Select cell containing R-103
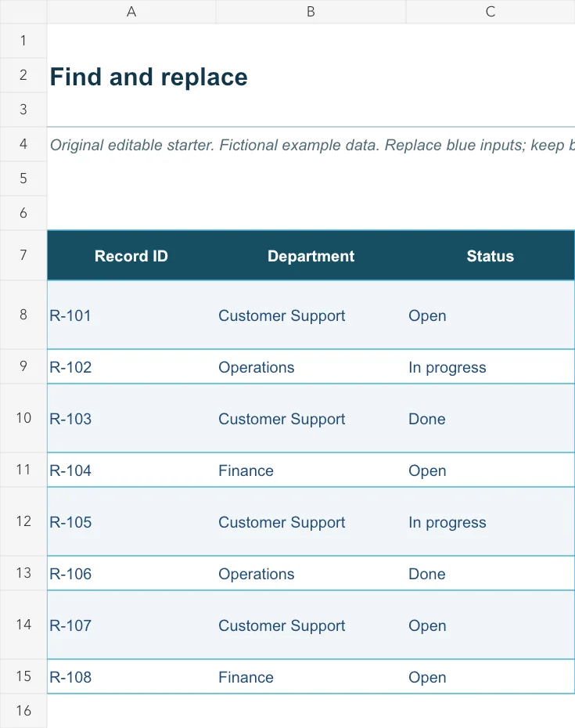Screen dimensions: 575x728 (131, 418)
